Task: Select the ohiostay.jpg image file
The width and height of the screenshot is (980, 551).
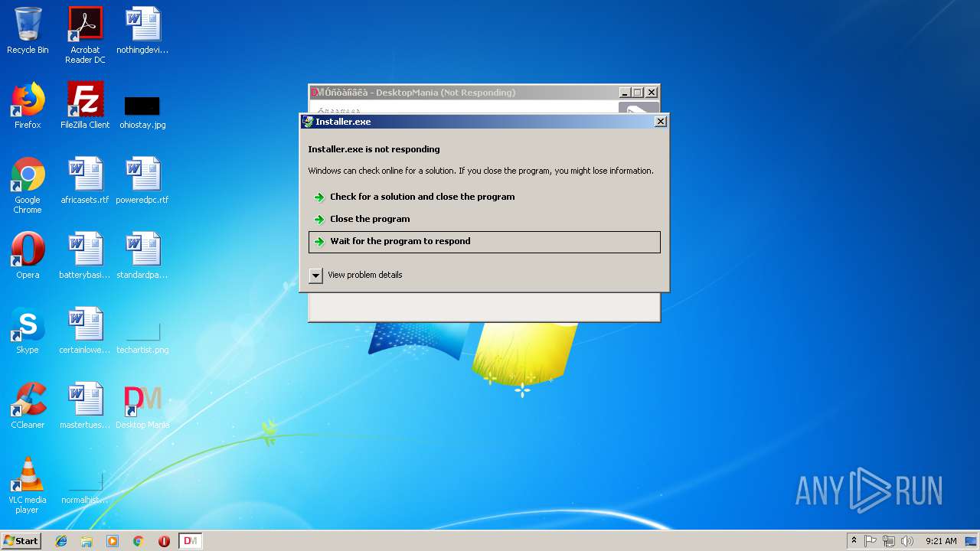Action: [x=142, y=112]
